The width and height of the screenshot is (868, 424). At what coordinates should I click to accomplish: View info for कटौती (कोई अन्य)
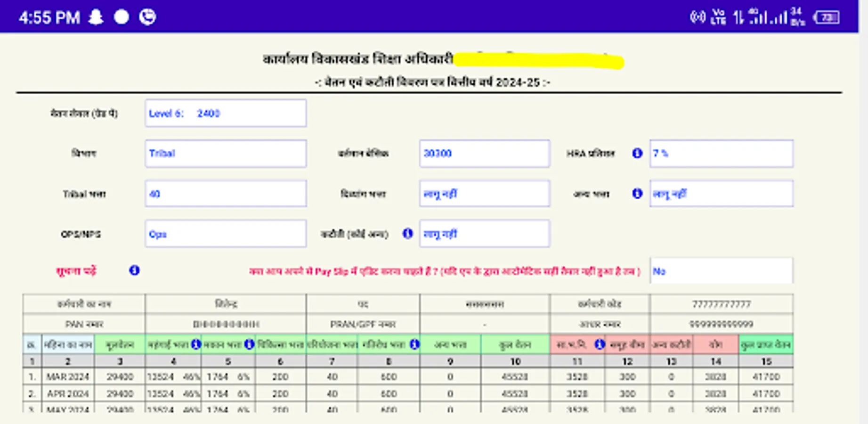coord(408,234)
